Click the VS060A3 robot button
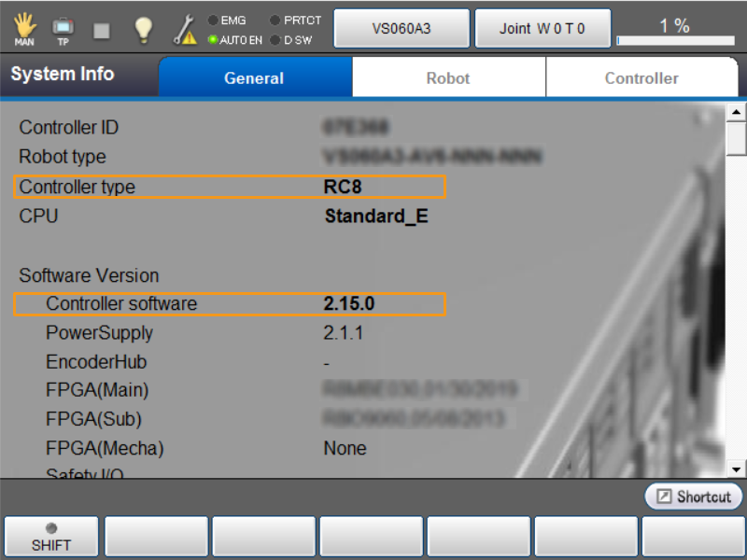This screenshot has height=560, width=747. coord(402,29)
